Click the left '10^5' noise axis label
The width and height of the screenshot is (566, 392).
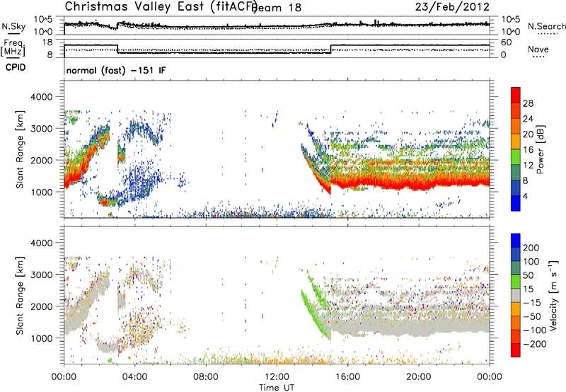(x=43, y=20)
